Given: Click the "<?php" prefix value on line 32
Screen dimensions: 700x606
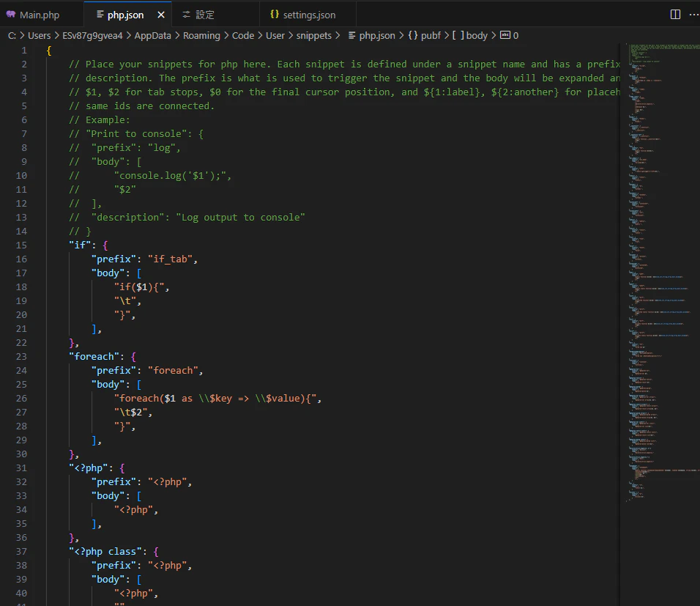Looking at the screenshot, I should (x=168, y=481).
